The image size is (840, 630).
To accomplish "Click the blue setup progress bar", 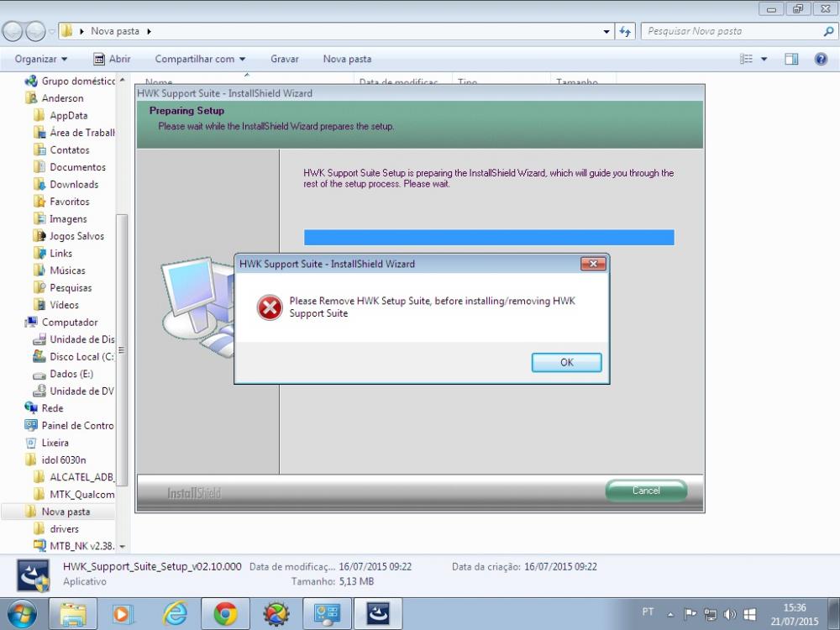I will coord(489,238).
